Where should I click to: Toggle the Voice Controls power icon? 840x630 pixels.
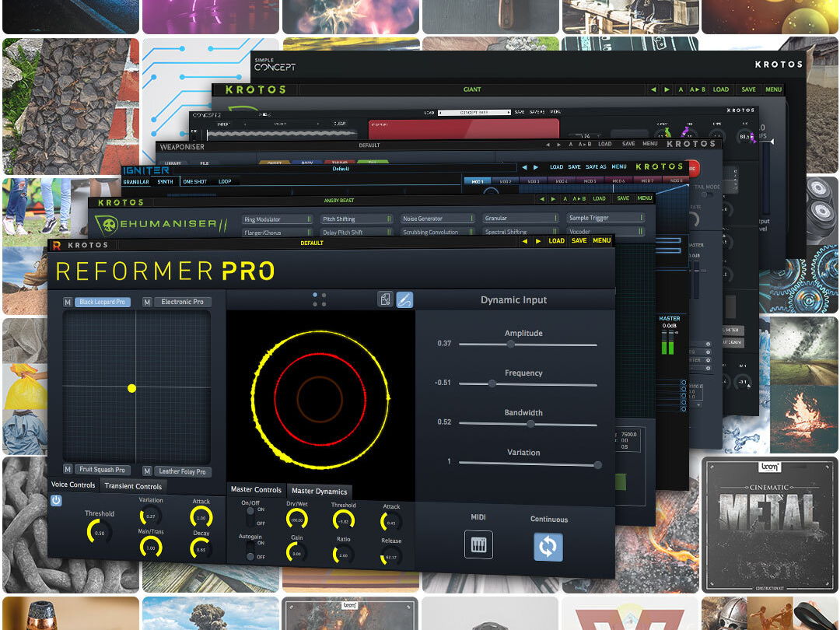pos(56,500)
